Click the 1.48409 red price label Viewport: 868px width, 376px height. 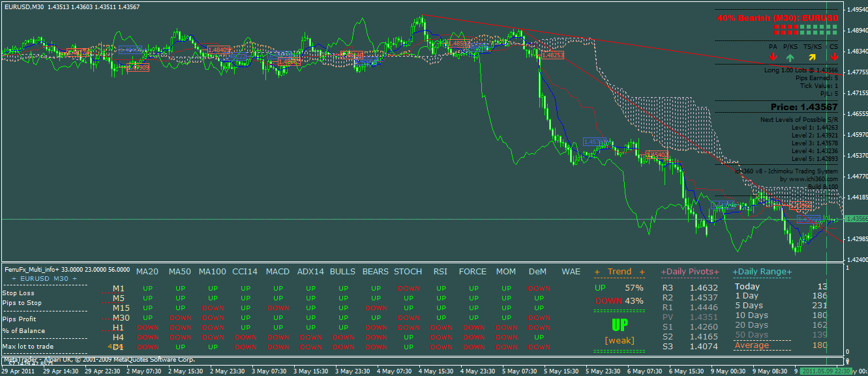click(218, 50)
